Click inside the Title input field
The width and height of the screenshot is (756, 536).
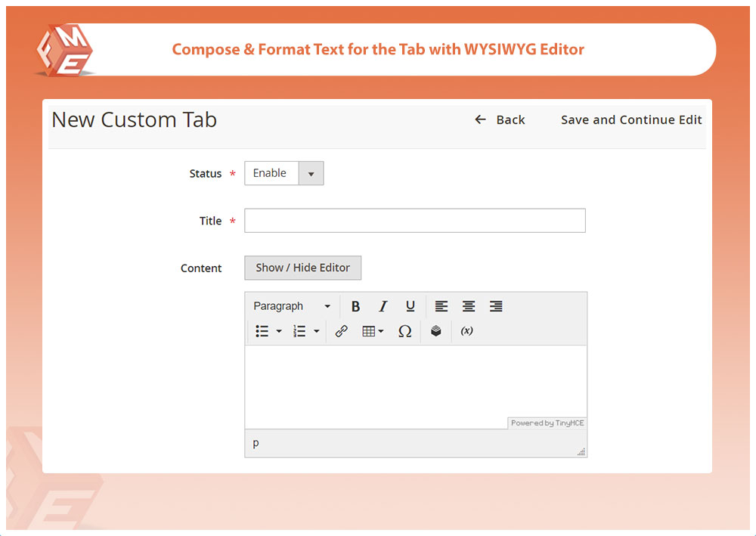click(414, 221)
